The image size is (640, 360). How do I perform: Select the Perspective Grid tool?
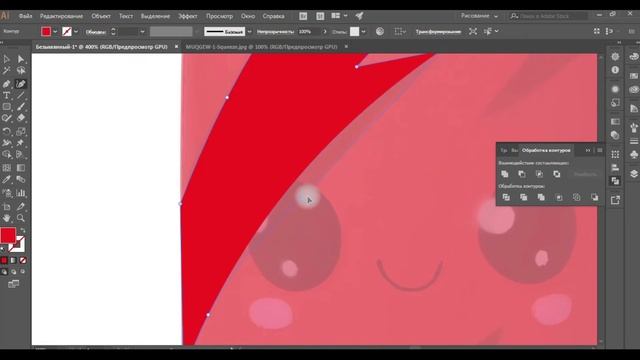pyautogui.click(x=20, y=155)
